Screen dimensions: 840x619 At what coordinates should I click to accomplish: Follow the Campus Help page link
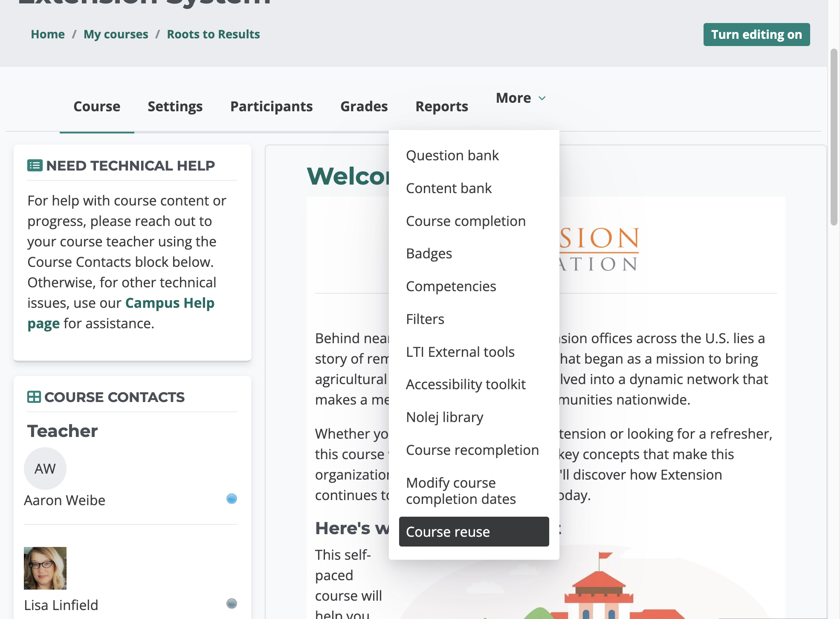pyautogui.click(x=121, y=313)
